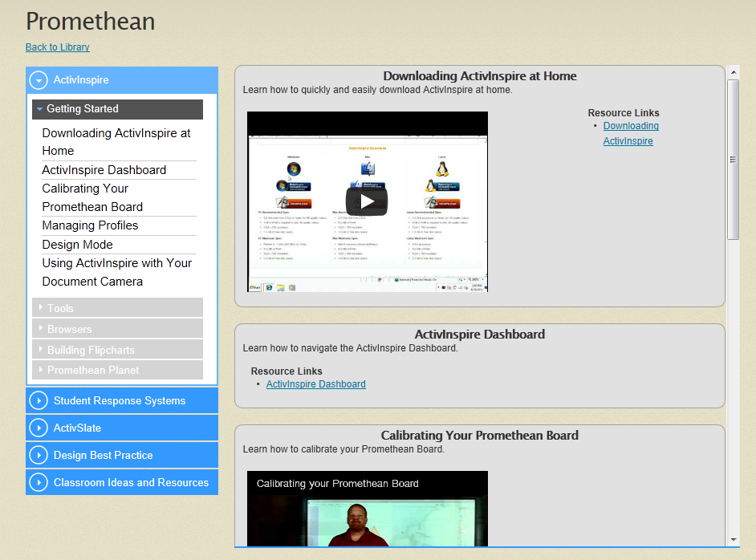Click scrollbar down arrow in content panel
The height and width of the screenshot is (560, 756).
point(734,540)
